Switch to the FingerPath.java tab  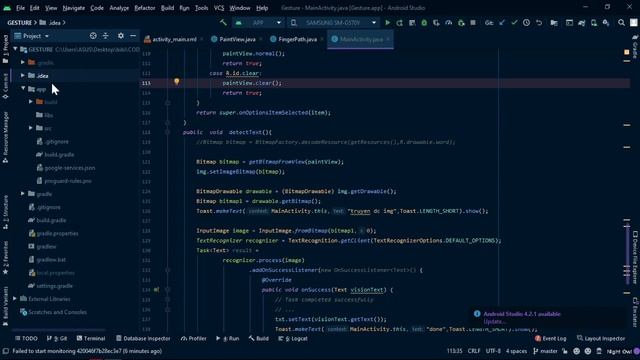point(298,39)
